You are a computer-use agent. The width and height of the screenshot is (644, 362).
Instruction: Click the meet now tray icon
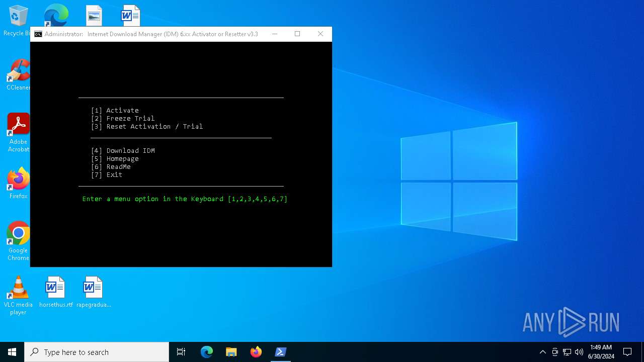click(555, 352)
